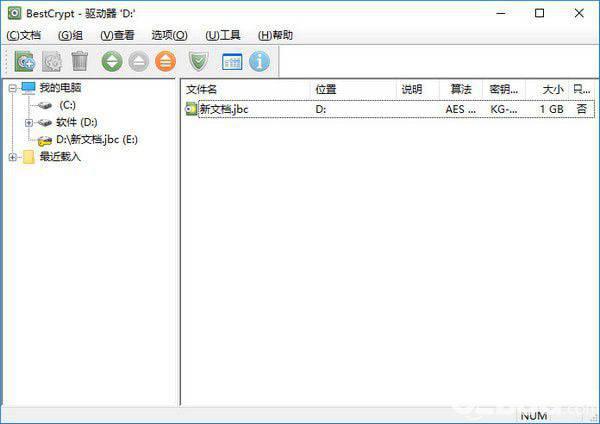Click the 软件 (D:) drive icon
The width and height of the screenshot is (600, 424).
[x=45, y=122]
